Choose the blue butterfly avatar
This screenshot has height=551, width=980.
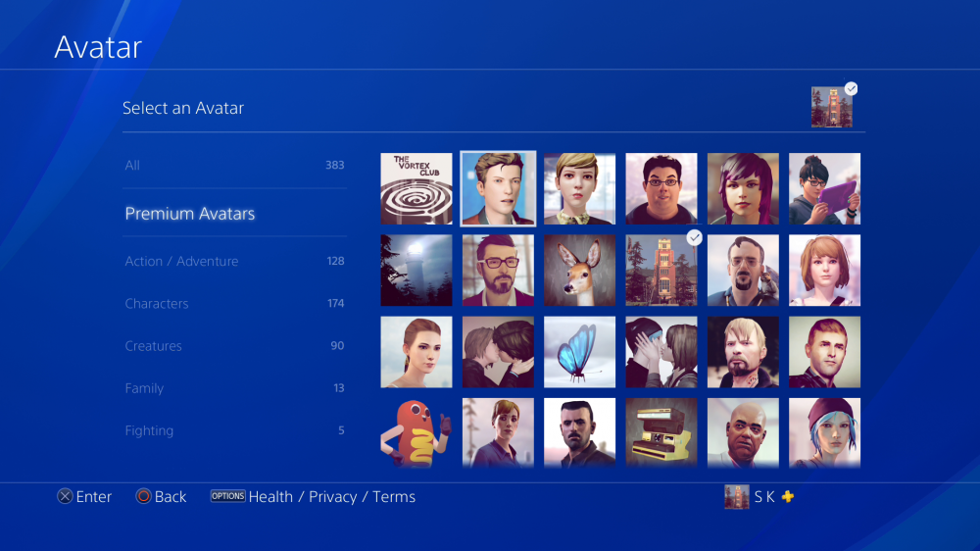(579, 352)
